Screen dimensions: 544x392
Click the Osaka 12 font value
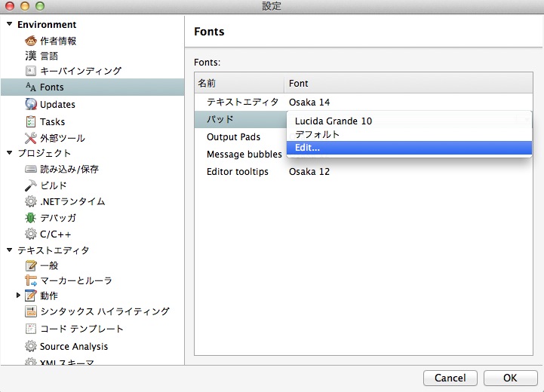tap(309, 172)
